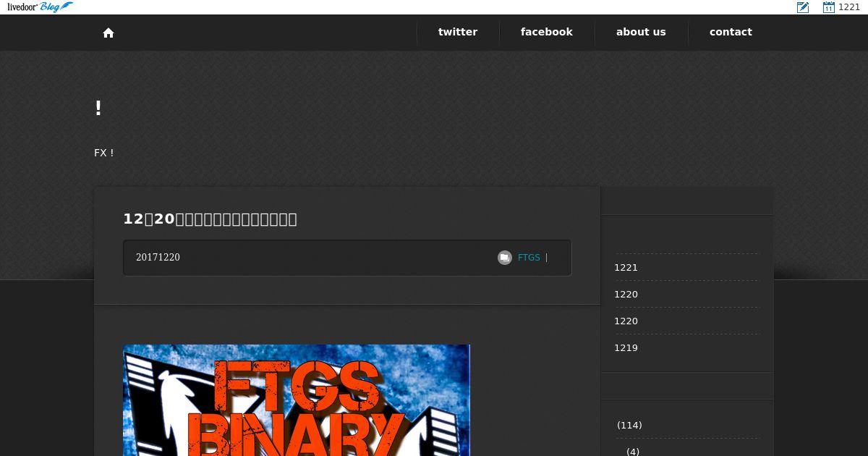This screenshot has height=456, width=868.
Task: Click the calendar icon beside 1221
Action: click(x=829, y=7)
